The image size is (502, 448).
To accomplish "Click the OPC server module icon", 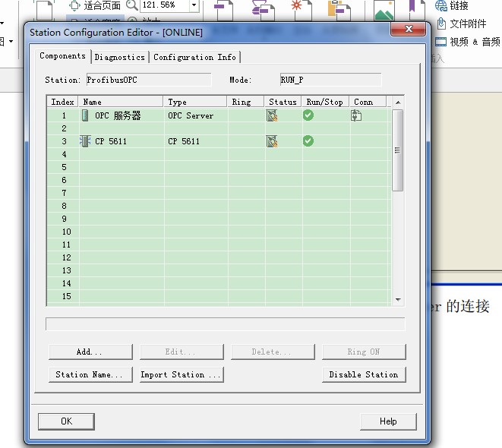I will (x=85, y=115).
